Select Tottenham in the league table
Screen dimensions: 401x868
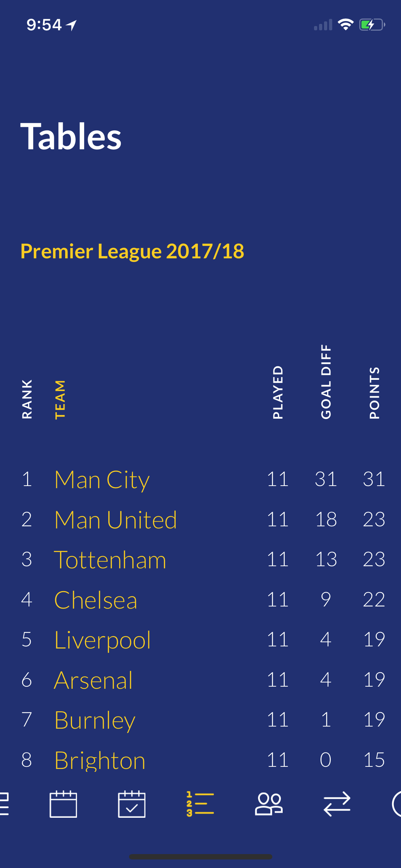(x=110, y=559)
